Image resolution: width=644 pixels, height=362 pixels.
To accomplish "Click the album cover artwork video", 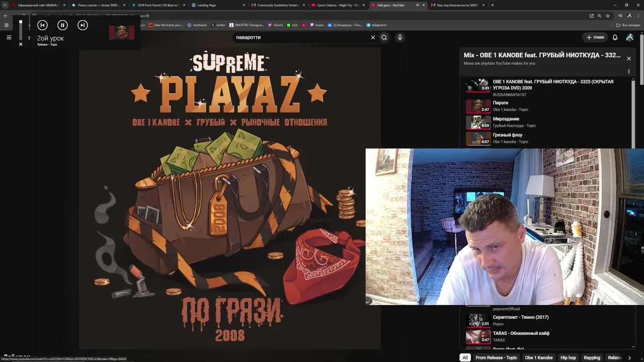I will 229,198.
